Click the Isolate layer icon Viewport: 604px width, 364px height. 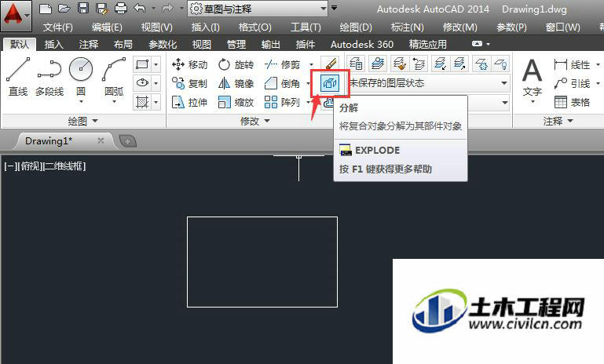(440, 64)
